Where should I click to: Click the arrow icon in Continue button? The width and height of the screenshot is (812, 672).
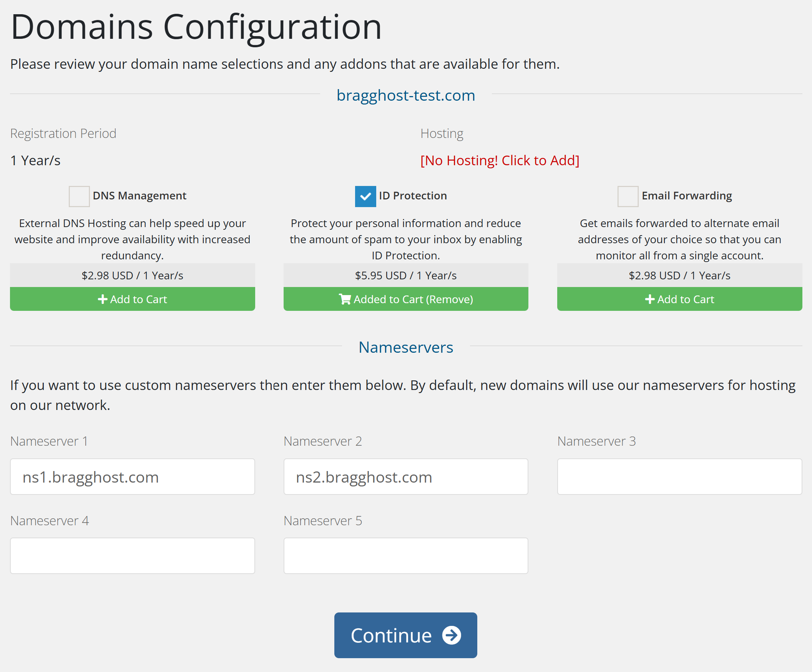pyautogui.click(x=452, y=635)
